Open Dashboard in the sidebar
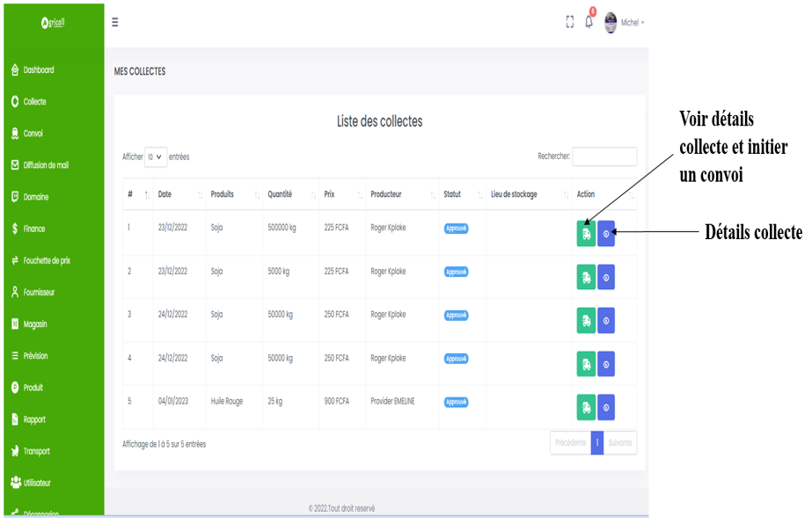Screen dimensions: 812x524 [38, 70]
